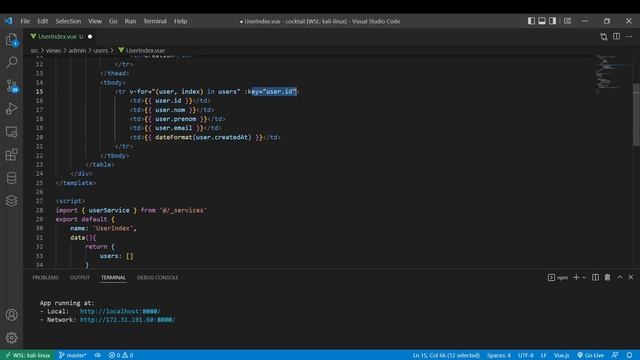
Task: Change end of line sequence LF
Action: [544, 355]
